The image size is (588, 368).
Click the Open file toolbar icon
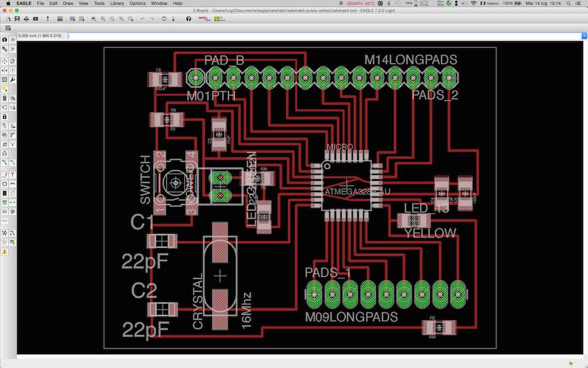(x=8, y=19)
